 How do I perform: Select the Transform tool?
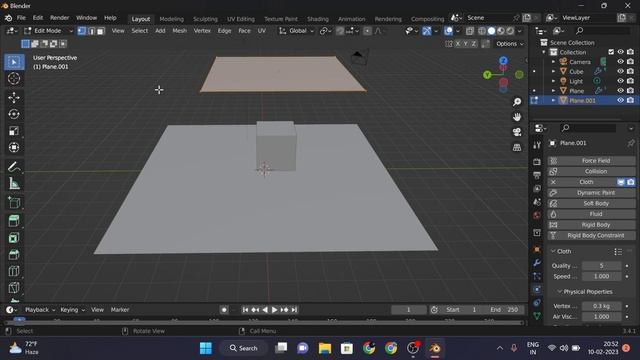click(x=14, y=147)
